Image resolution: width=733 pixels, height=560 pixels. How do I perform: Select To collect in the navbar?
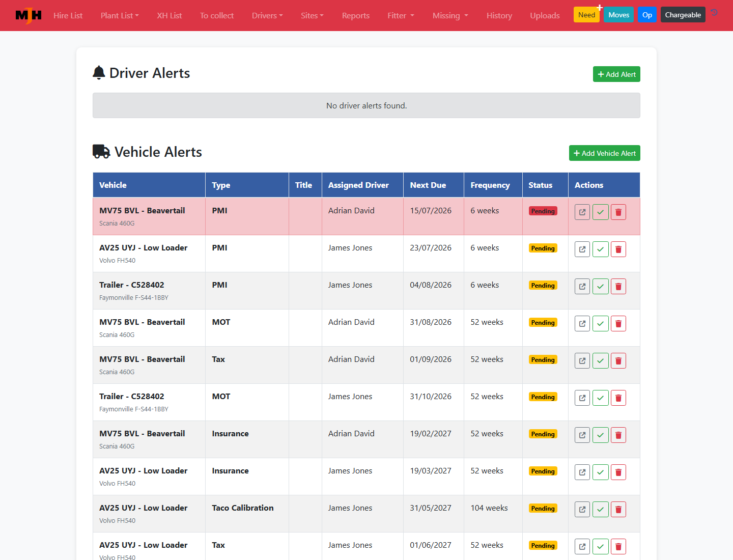[217, 16]
